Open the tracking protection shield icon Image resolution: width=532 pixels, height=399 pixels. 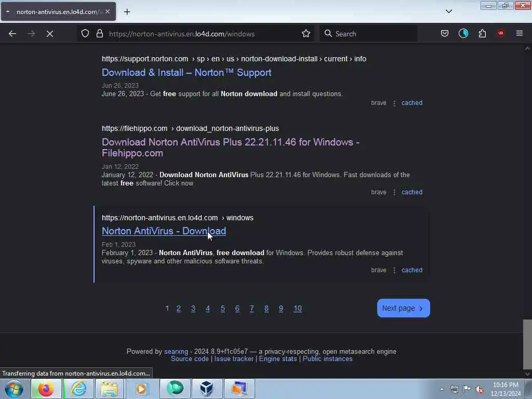coord(85,33)
